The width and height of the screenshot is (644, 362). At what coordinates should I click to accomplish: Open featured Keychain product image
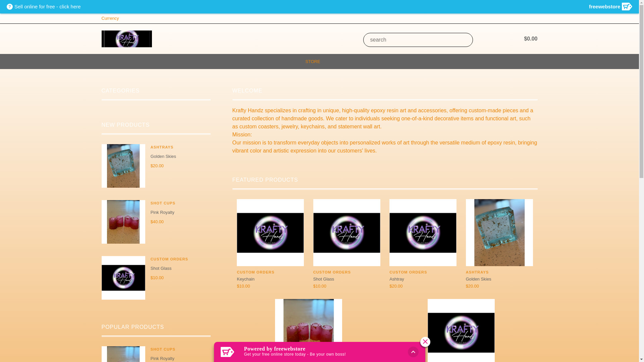(270, 233)
